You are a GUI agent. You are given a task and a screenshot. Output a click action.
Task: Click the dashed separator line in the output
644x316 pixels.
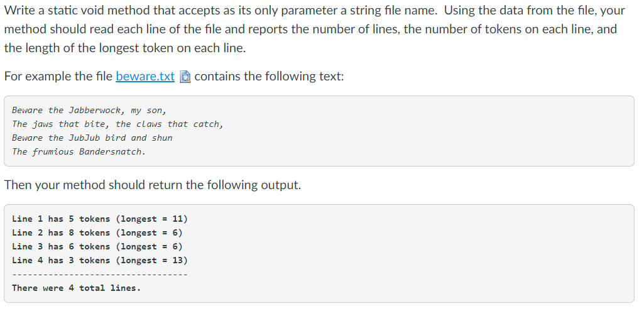pos(100,274)
